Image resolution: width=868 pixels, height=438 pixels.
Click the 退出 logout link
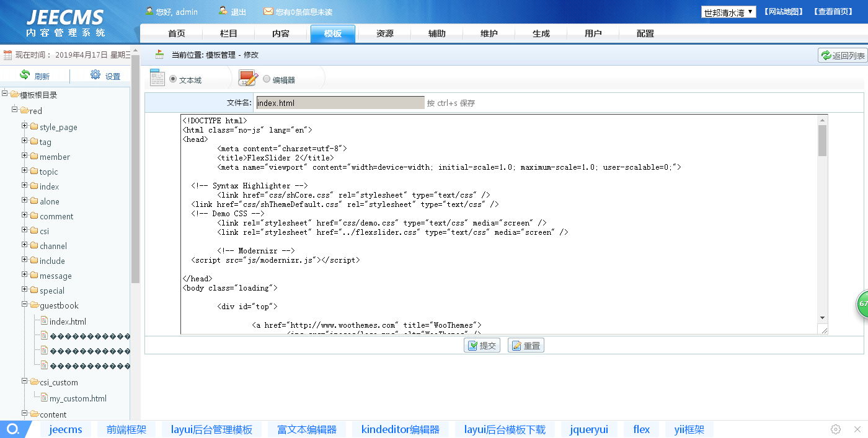tap(239, 12)
